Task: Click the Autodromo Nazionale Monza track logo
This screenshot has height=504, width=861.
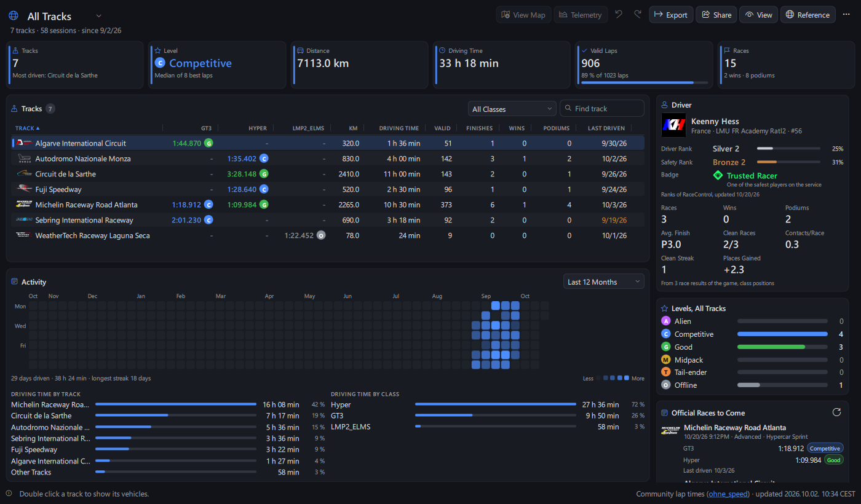Action: click(24, 159)
